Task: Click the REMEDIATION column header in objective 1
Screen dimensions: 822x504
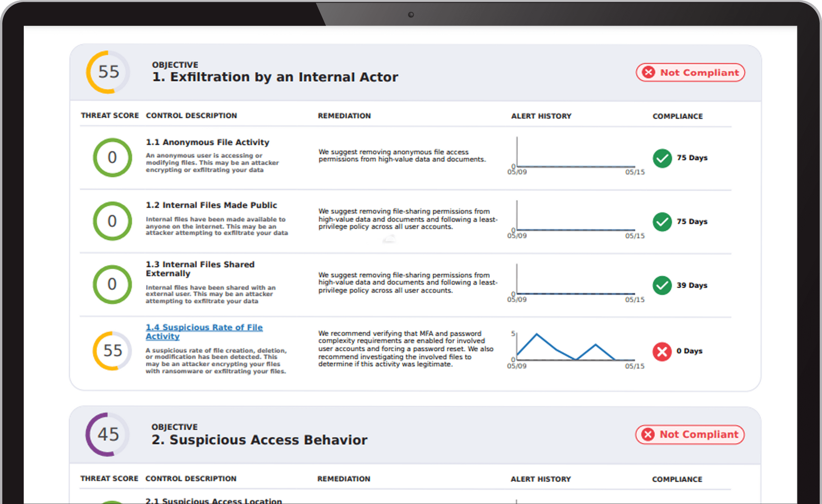Action: point(344,116)
